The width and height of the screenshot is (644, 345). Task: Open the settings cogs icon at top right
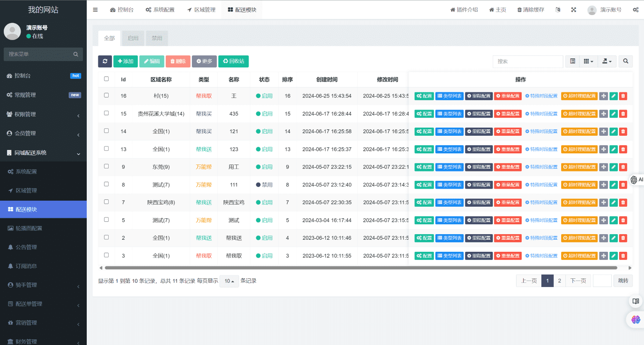(635, 9)
